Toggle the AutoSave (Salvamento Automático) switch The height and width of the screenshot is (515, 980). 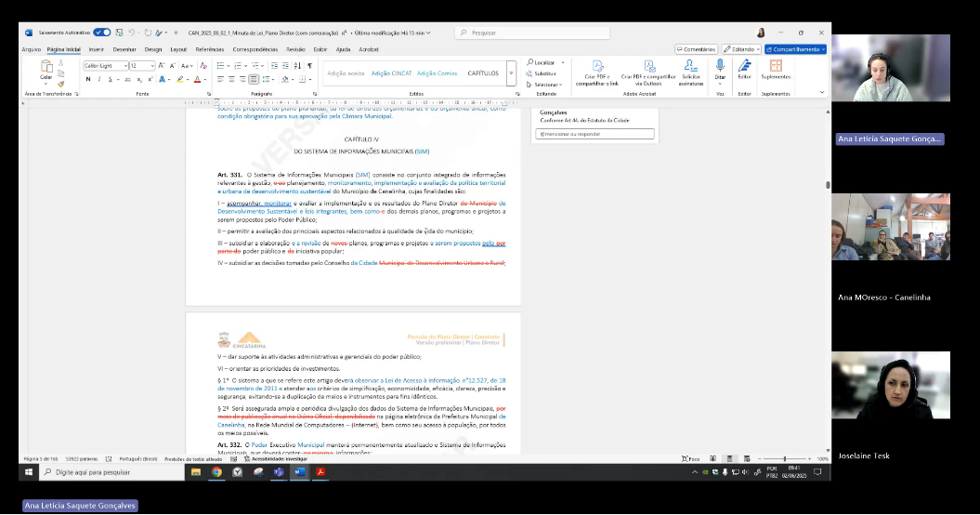coord(102,33)
